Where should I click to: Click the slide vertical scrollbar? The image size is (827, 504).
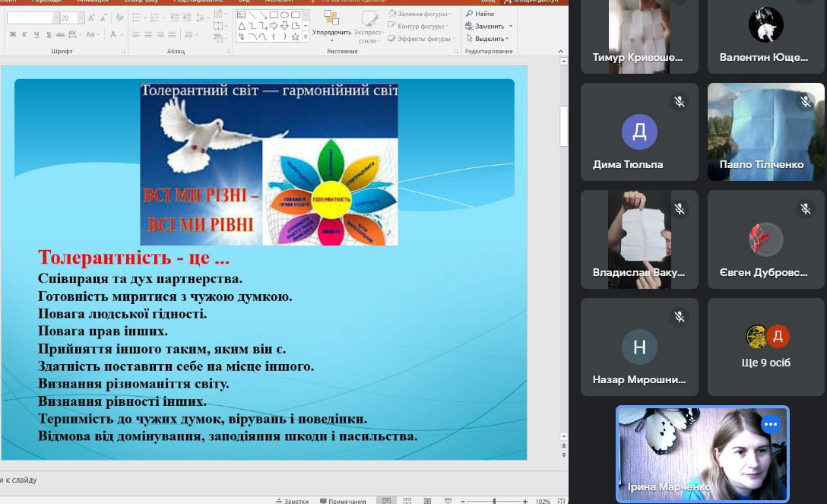(563, 125)
